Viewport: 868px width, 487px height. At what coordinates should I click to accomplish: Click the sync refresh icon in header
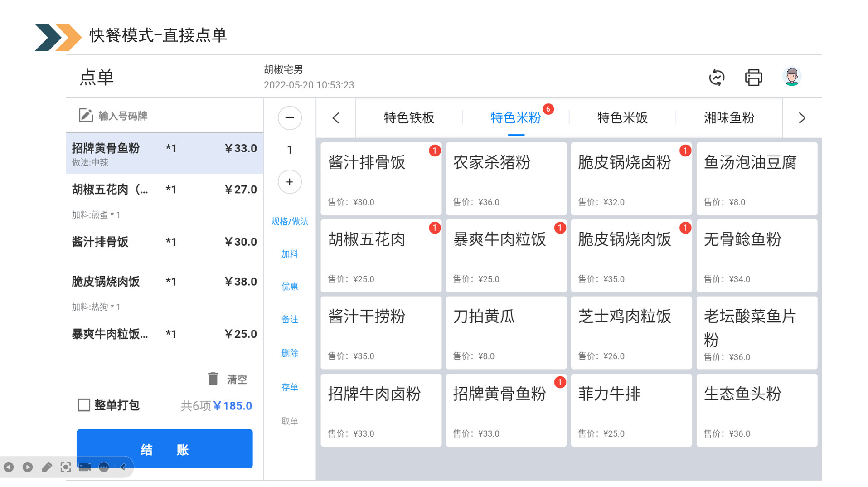(x=716, y=78)
